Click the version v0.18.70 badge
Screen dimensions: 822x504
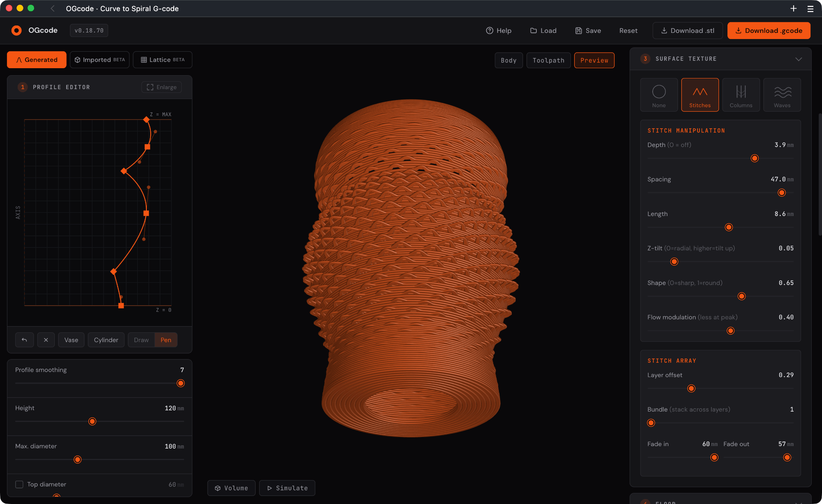pos(89,30)
